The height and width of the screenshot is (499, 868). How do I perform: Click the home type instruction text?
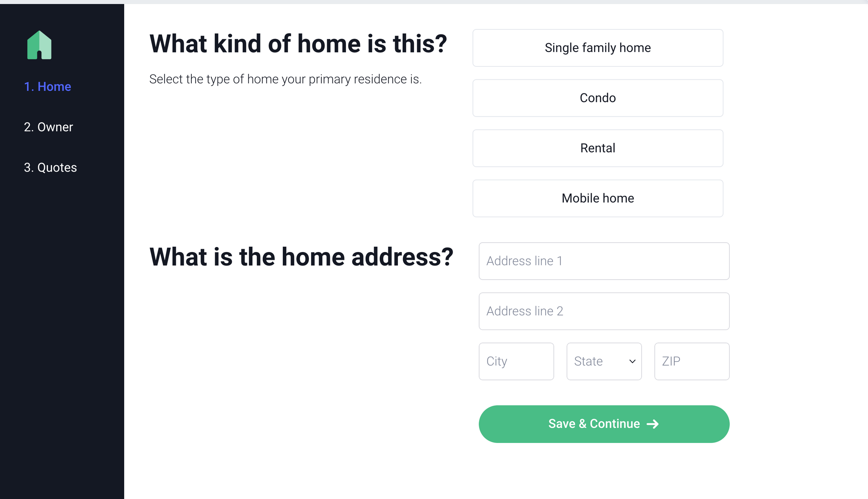click(x=286, y=79)
